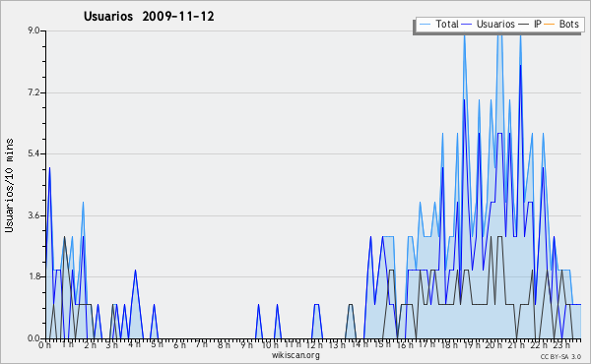Click the x-axis tick label '2 h'
591x364 pixels.
coord(90,345)
